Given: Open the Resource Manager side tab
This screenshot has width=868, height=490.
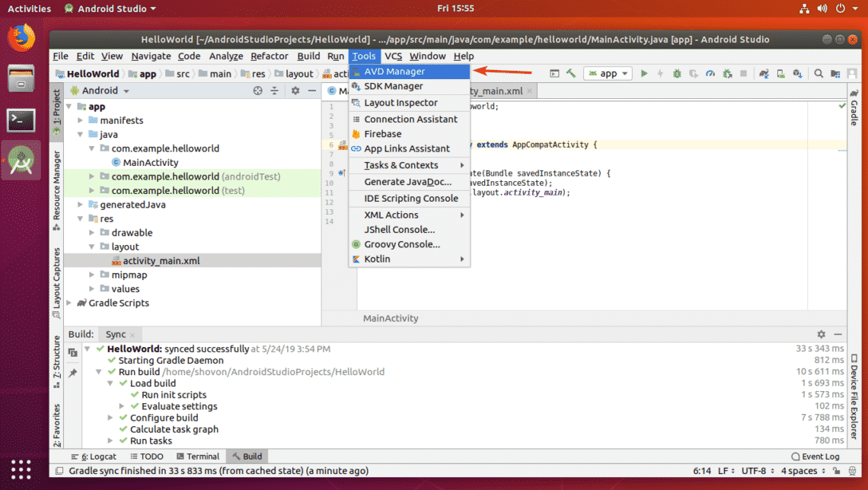Looking at the screenshot, I should click(x=56, y=189).
